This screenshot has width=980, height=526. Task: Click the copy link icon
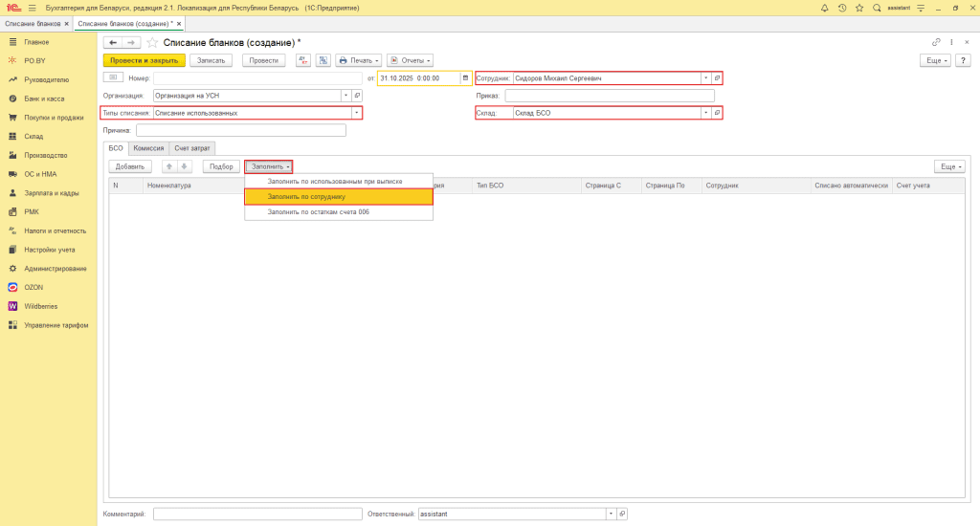click(x=936, y=42)
